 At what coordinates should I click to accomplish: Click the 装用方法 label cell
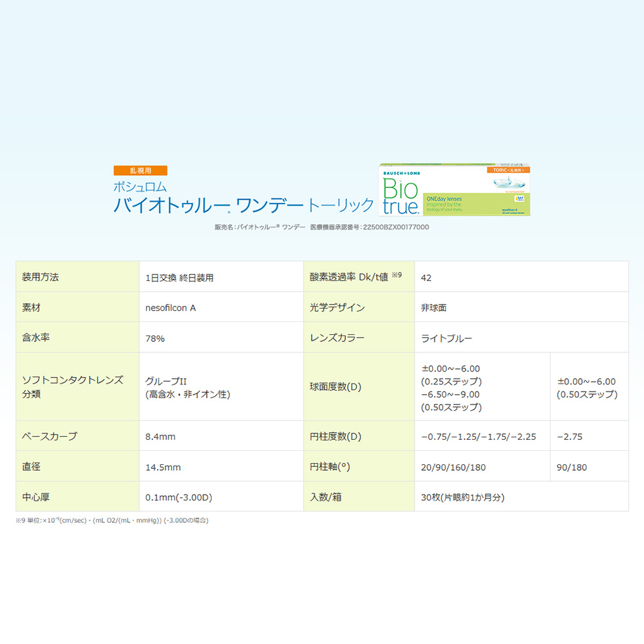coord(78,276)
